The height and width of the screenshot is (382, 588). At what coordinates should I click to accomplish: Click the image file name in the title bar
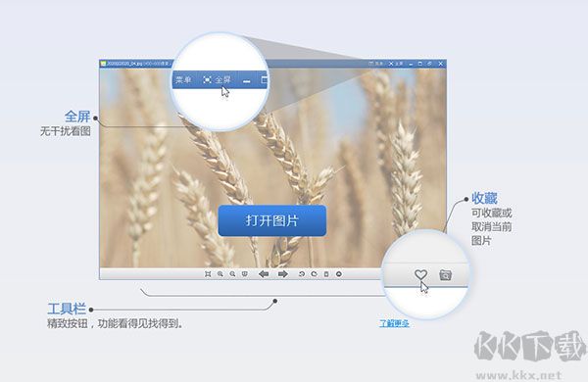[123, 64]
